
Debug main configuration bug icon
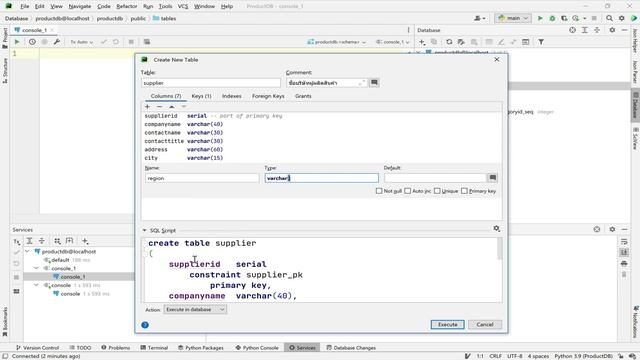click(x=552, y=18)
